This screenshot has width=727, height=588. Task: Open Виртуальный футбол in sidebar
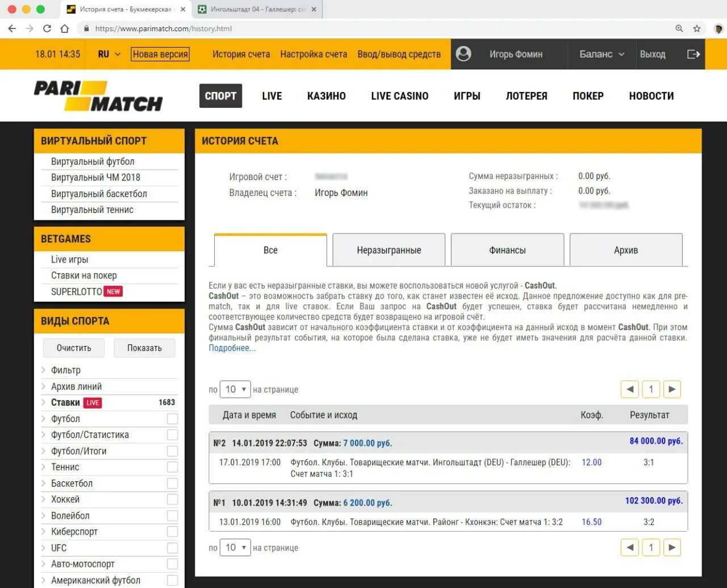point(93,161)
